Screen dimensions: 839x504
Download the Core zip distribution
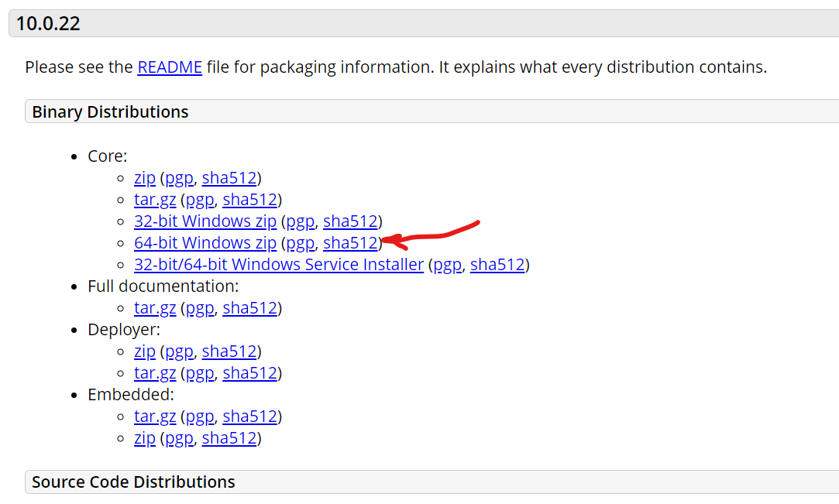[x=144, y=178]
